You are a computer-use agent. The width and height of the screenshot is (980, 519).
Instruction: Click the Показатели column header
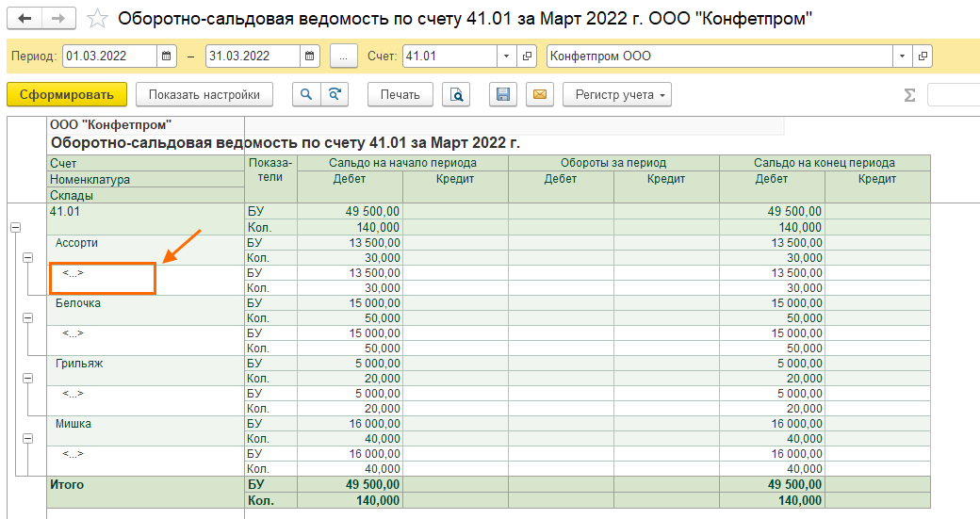[x=270, y=179]
